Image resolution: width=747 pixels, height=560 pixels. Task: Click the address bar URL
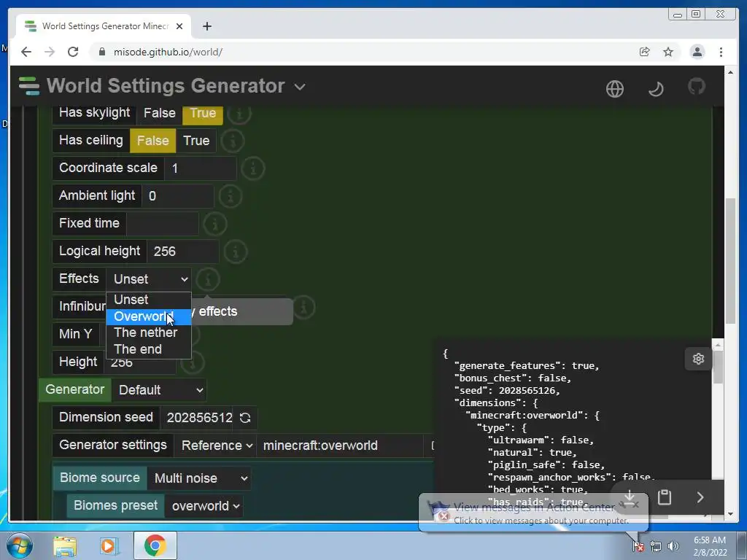pos(168,52)
